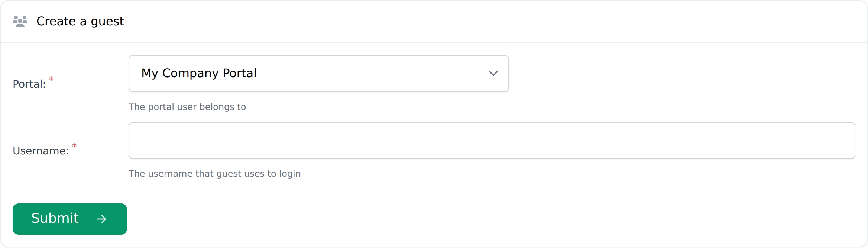Viewport: 868px width, 248px height.
Task: Click the word Create in panel heading
Action: click(x=56, y=22)
